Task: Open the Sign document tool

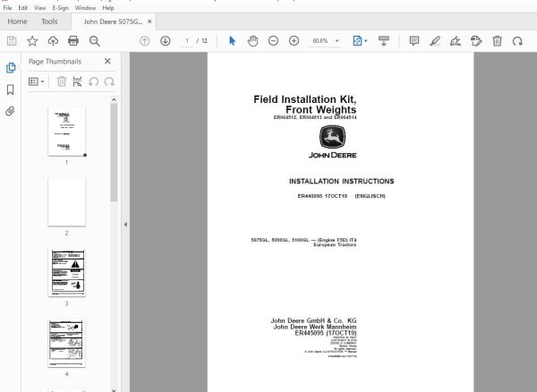Action: pyautogui.click(x=456, y=41)
